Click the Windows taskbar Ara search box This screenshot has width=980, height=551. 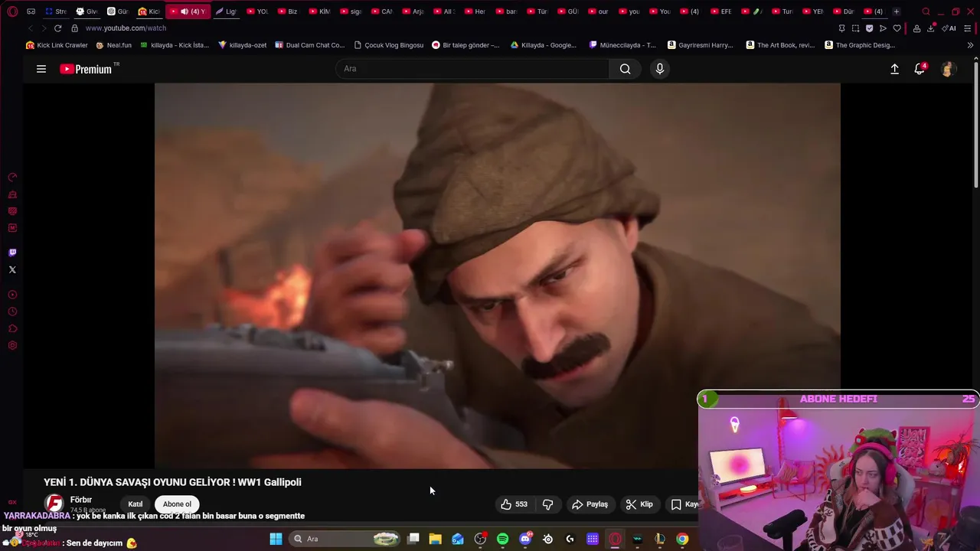345,539
